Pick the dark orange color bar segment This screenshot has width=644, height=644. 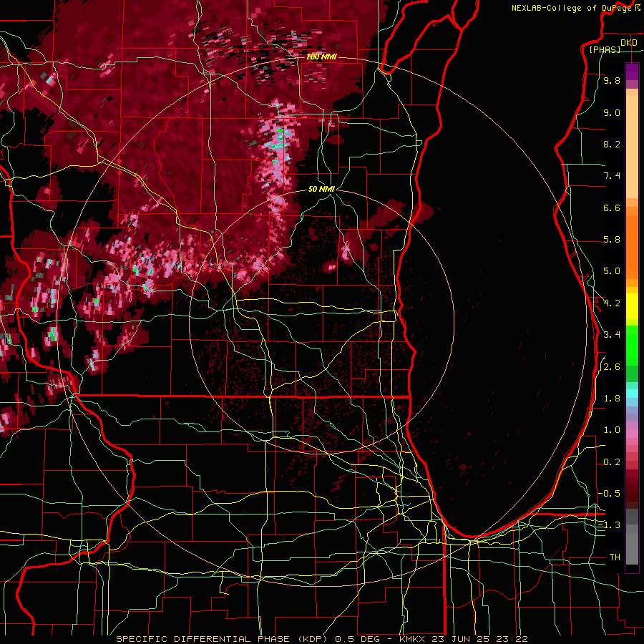click(x=632, y=248)
